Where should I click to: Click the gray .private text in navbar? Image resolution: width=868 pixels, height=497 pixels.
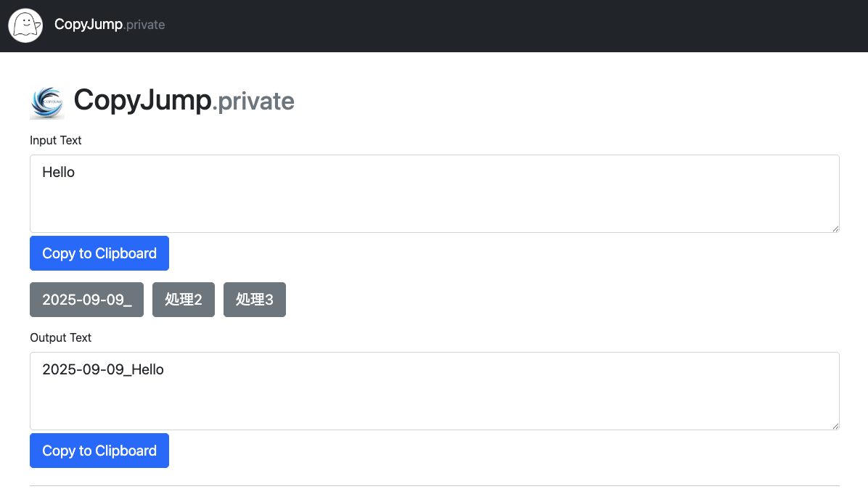pyautogui.click(x=144, y=25)
